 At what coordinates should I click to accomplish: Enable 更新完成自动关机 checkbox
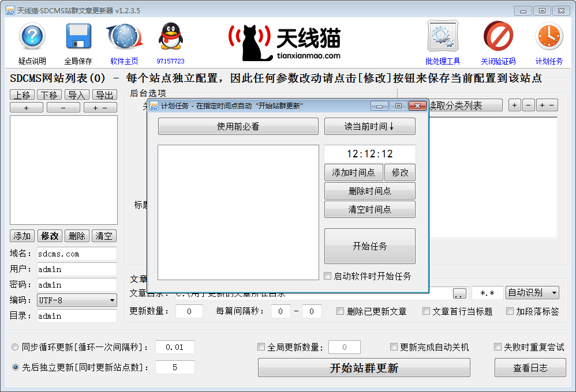(394, 347)
